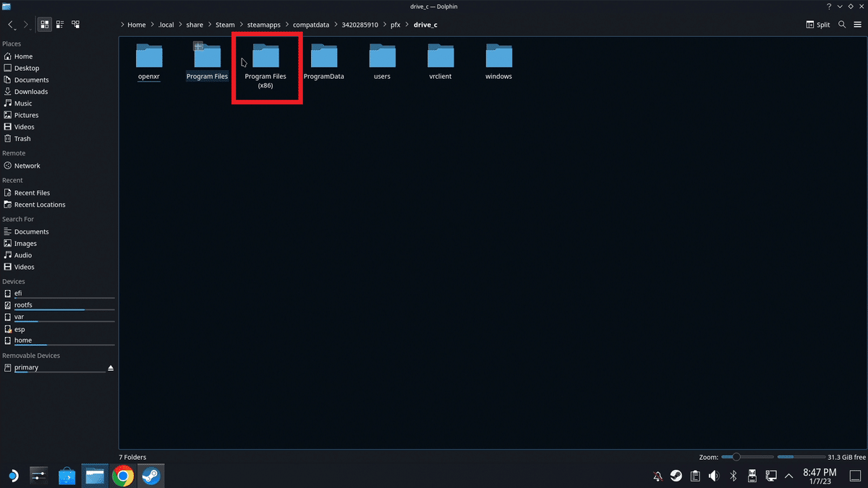The height and width of the screenshot is (488, 868).
Task: Click steamapps in the breadcrumb path
Action: pyautogui.click(x=263, y=25)
